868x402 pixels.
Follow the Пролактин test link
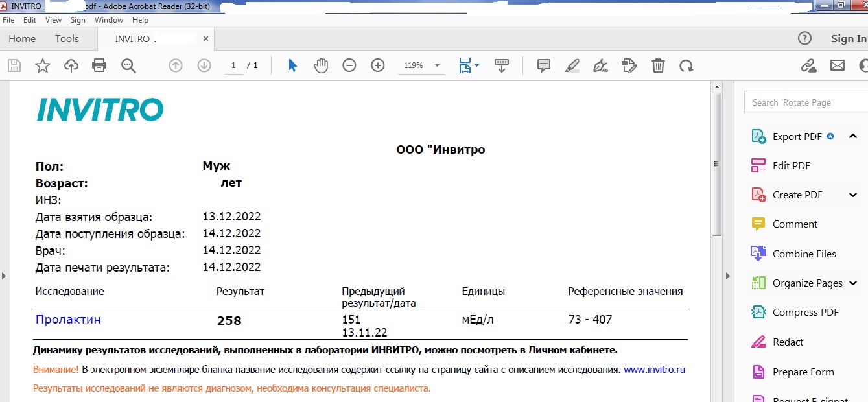pyautogui.click(x=68, y=320)
